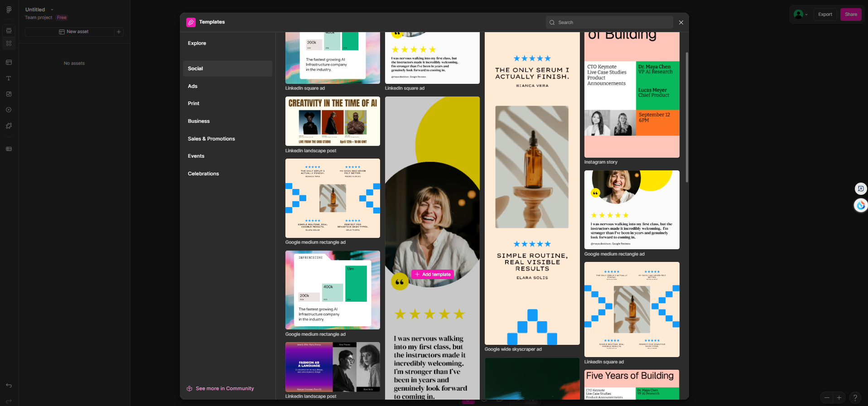Click the Undo arrow icon
868x406 pixels.
click(9, 386)
